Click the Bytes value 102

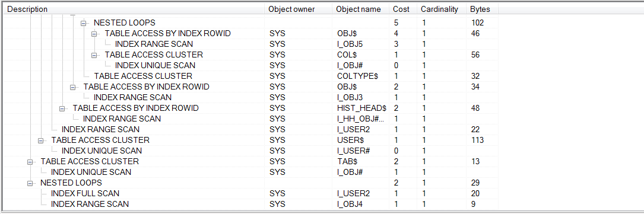point(477,23)
